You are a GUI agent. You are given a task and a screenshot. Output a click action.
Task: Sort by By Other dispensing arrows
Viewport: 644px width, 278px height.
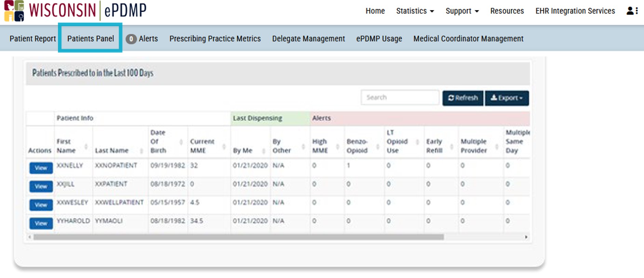303,147
